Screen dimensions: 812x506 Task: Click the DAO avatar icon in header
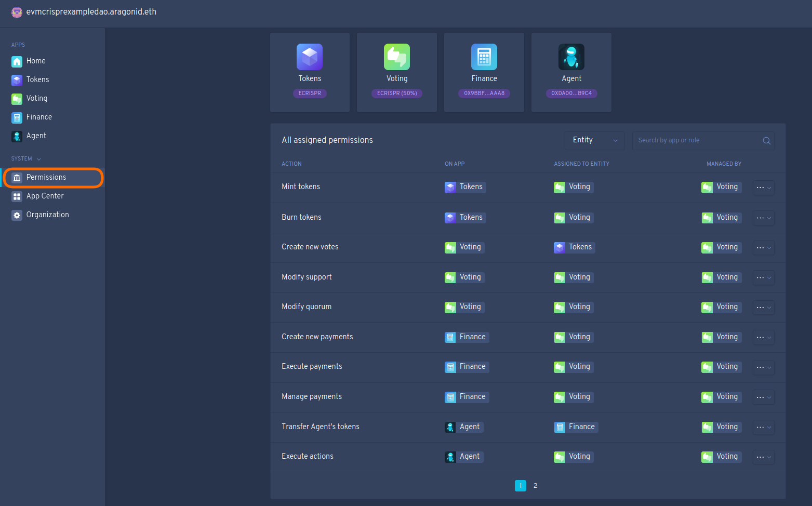(17, 12)
